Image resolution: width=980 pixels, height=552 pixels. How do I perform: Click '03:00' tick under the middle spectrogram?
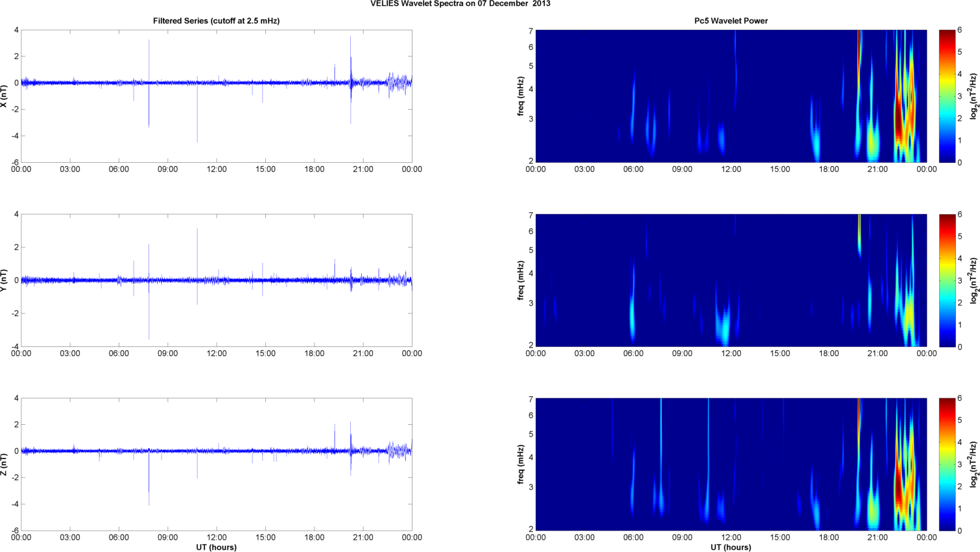(x=584, y=354)
